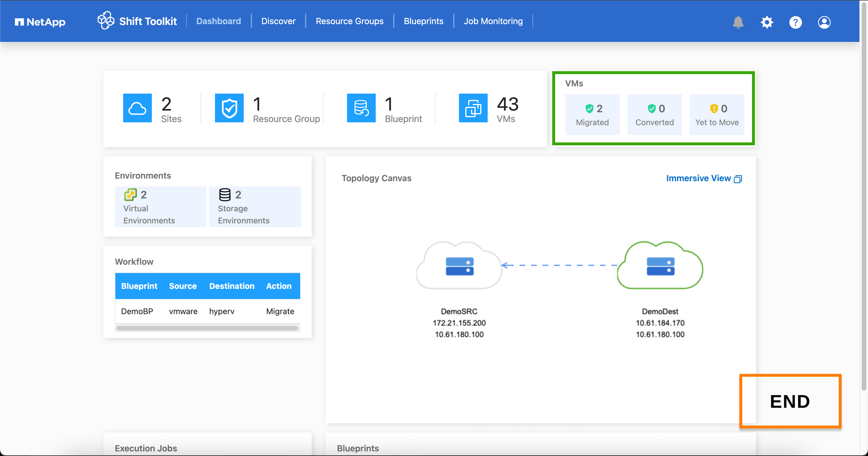The height and width of the screenshot is (456, 868).
Task: Open the notifications bell
Action: (738, 22)
